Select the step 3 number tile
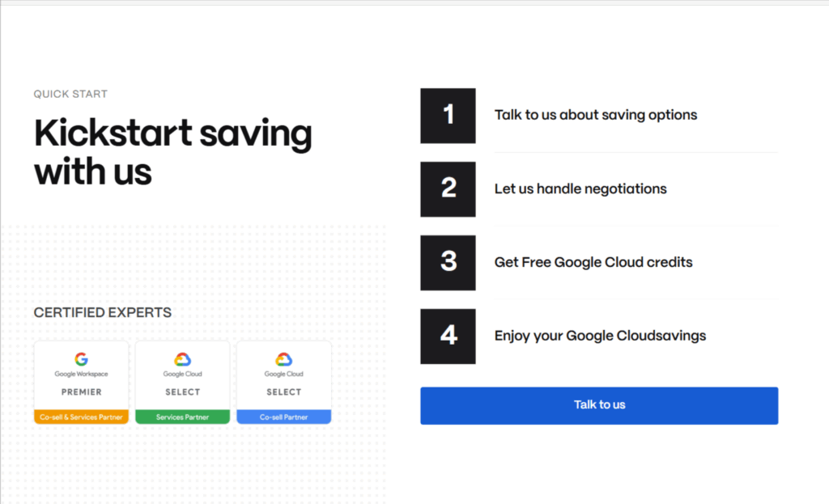This screenshot has width=829, height=504. coord(448,263)
